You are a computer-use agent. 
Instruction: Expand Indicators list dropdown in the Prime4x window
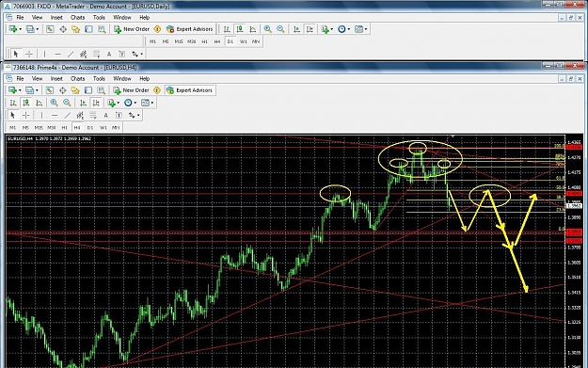[x=119, y=104]
